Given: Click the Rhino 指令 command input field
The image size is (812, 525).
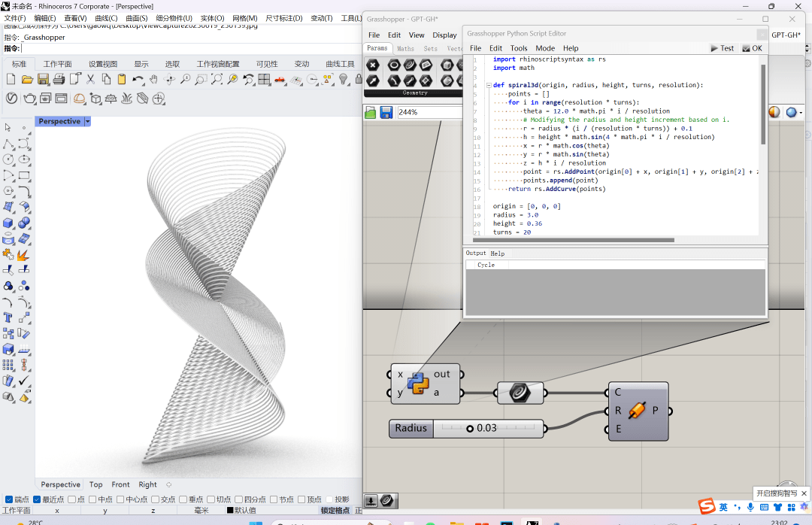Looking at the screenshot, I should pos(192,49).
